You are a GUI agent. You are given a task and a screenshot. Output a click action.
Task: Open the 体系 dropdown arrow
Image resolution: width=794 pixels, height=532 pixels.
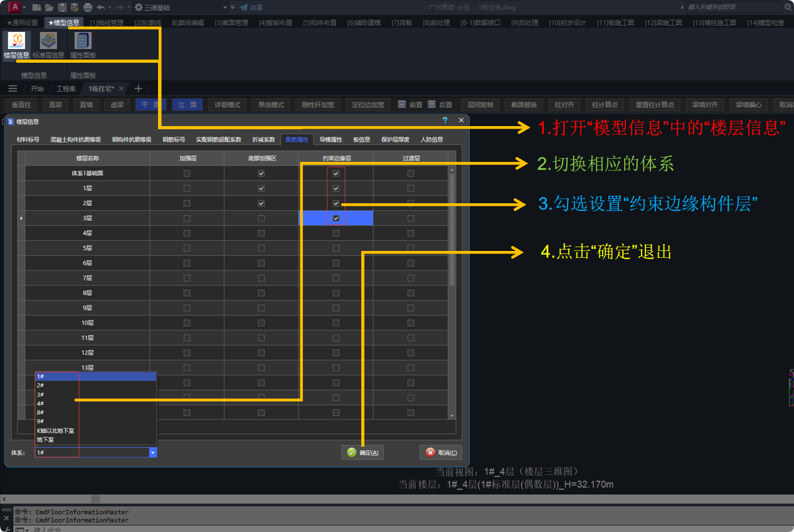point(152,452)
